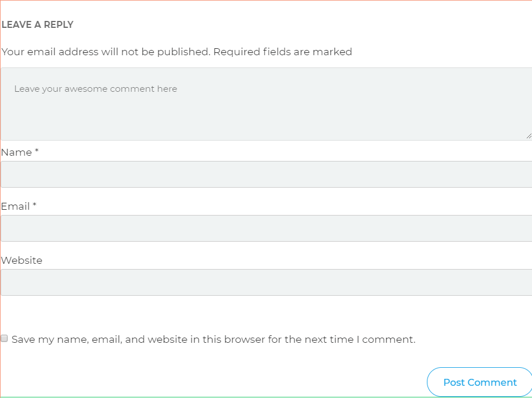The width and height of the screenshot is (532, 398).
Task: Click the Website field label
Action: click(x=21, y=260)
